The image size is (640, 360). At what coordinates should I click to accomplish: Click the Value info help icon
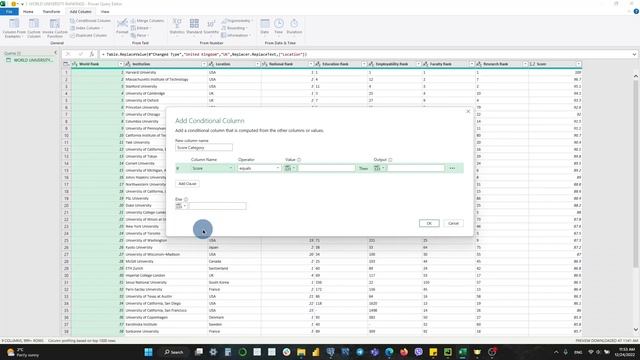tap(299, 160)
